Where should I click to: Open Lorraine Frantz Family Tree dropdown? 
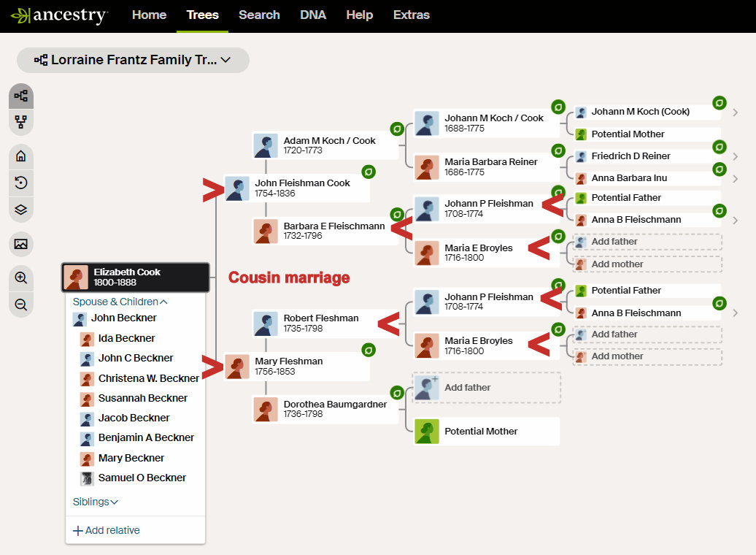click(133, 60)
